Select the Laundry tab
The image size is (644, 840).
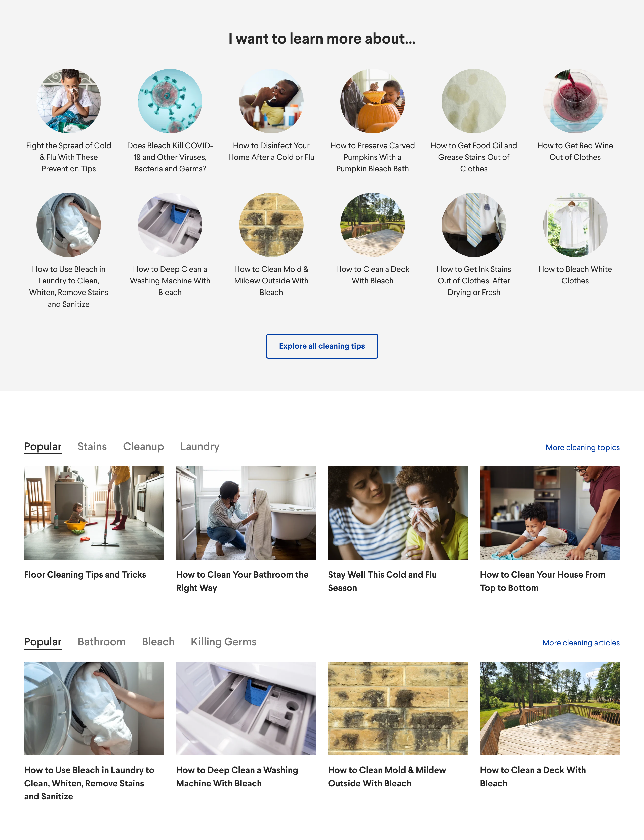tap(200, 447)
